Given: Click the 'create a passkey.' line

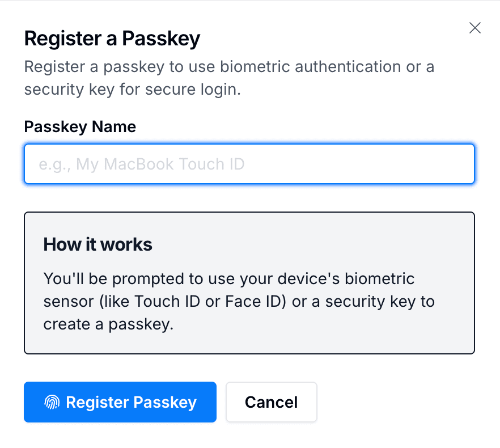Looking at the screenshot, I should (108, 324).
